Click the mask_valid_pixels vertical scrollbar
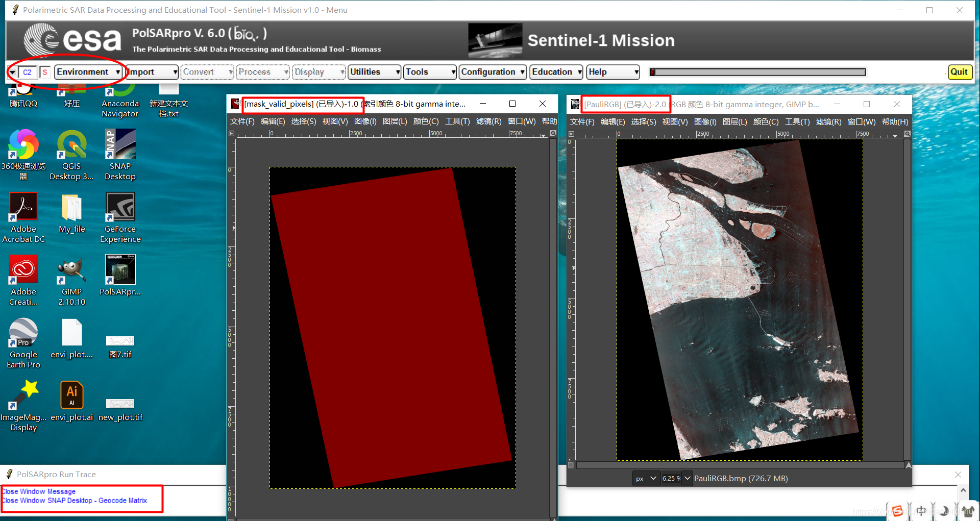Screen dimensions: 980x521 tap(553, 328)
